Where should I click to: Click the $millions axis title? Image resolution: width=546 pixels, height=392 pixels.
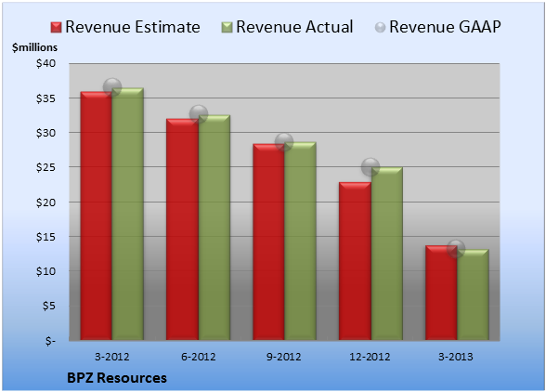click(34, 47)
